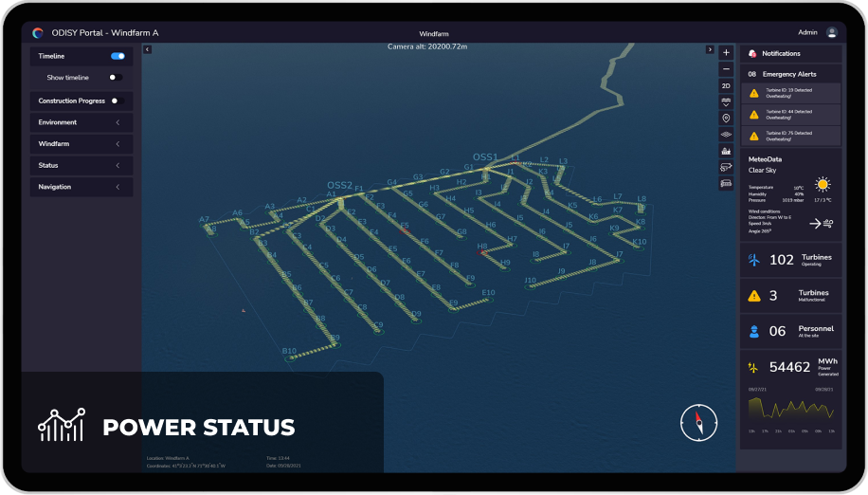Click the Admin user avatar icon
Screen dimensions: 868x495
click(x=832, y=32)
